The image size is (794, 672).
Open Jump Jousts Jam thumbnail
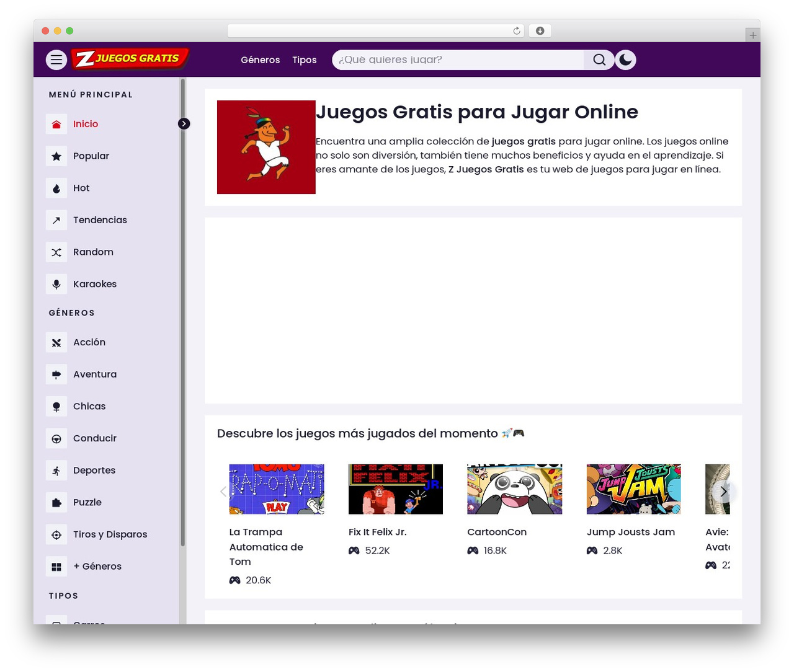pyautogui.click(x=634, y=489)
